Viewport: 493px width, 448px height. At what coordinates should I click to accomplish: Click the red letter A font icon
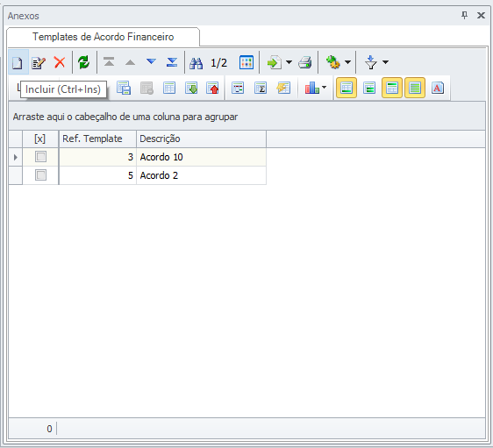[x=438, y=88]
